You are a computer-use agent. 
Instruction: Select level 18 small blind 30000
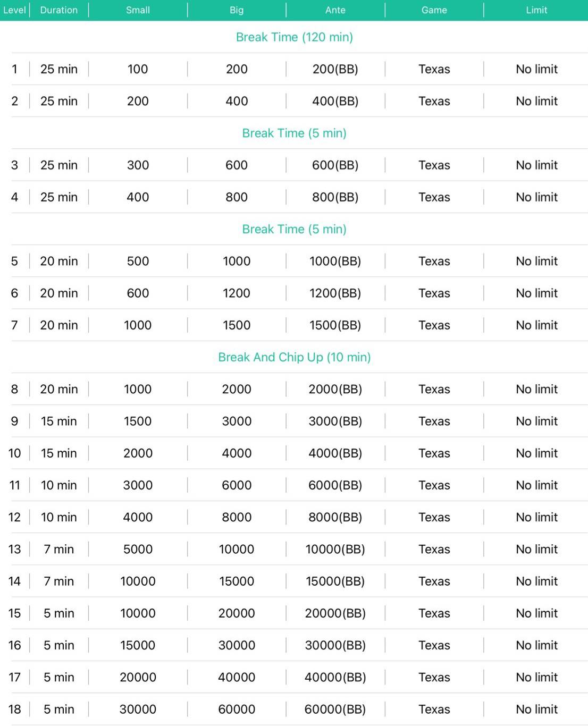point(138,709)
